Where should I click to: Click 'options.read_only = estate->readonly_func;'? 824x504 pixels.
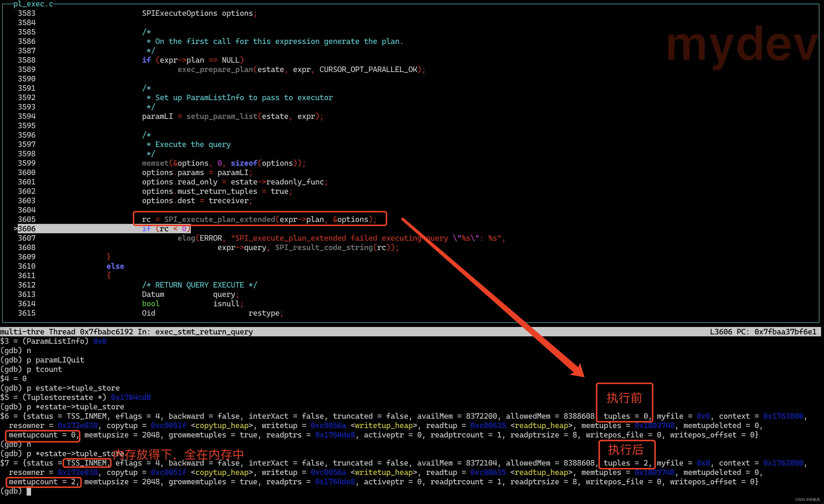pos(235,181)
